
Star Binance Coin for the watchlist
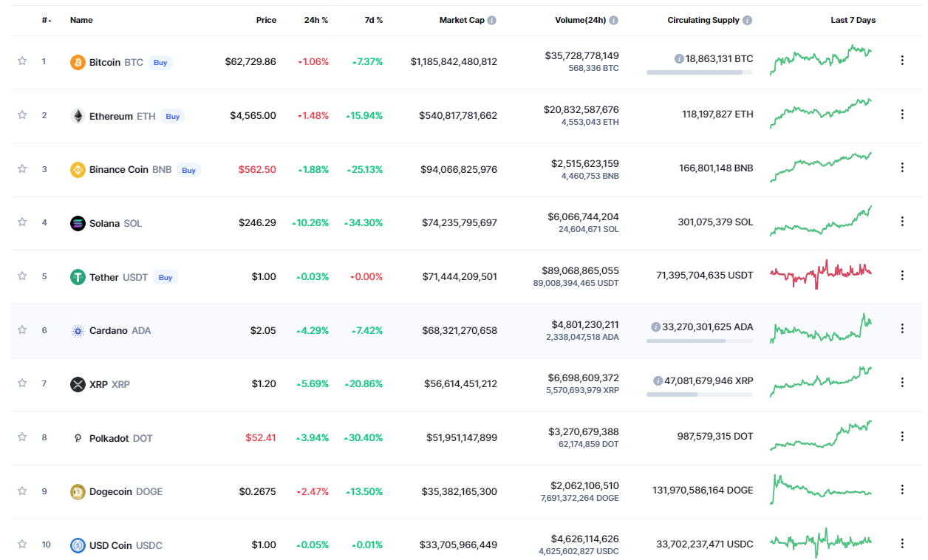tap(22, 168)
